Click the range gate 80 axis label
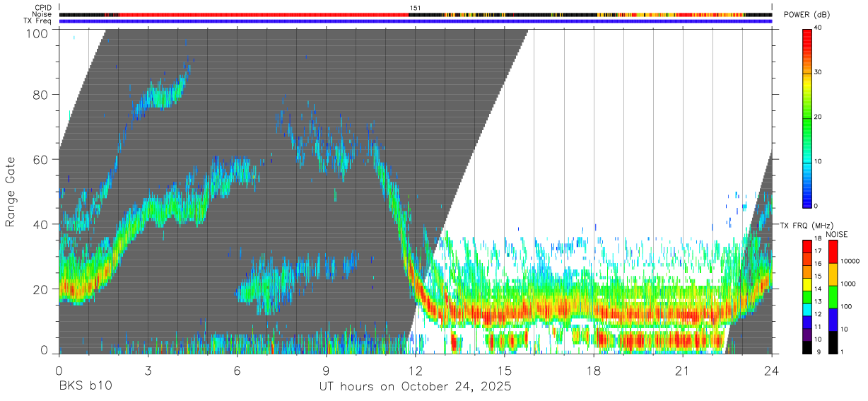 tap(41, 94)
